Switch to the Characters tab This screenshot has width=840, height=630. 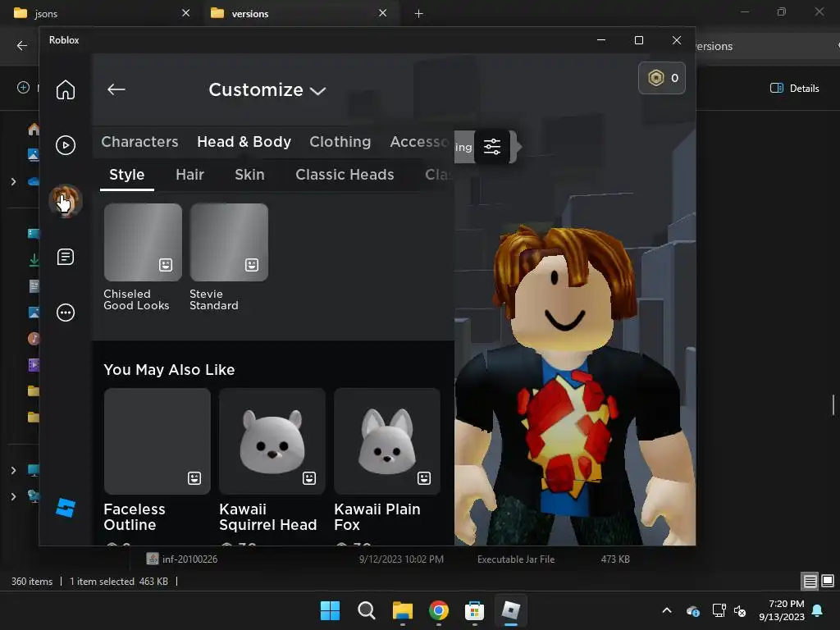[x=139, y=141]
